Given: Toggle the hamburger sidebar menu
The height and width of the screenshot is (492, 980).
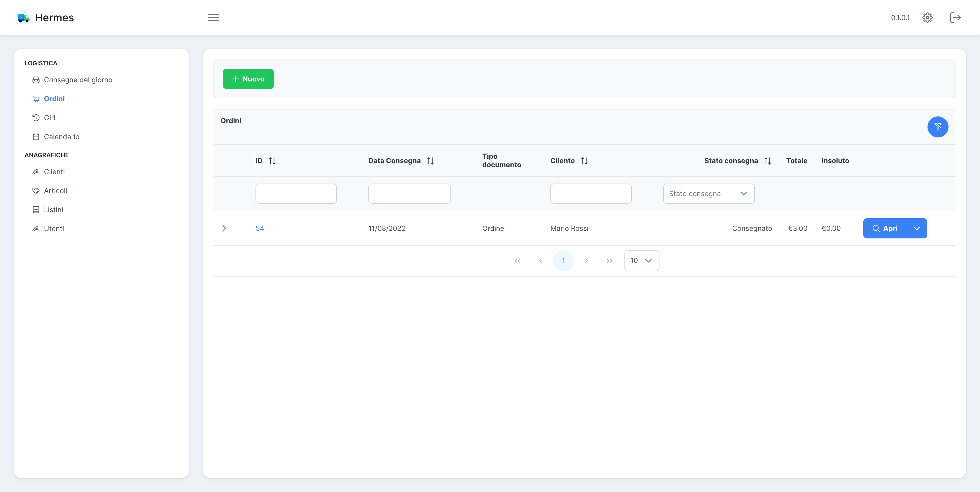Looking at the screenshot, I should tap(213, 18).
